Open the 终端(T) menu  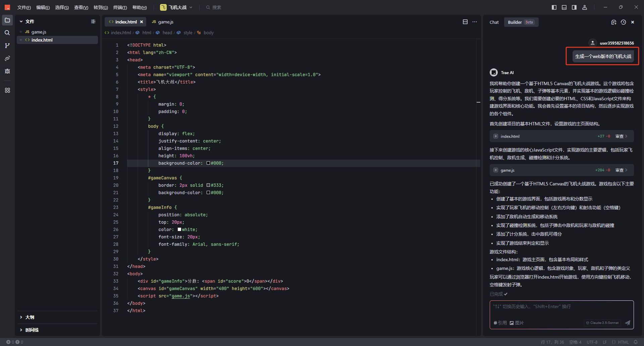tap(120, 7)
